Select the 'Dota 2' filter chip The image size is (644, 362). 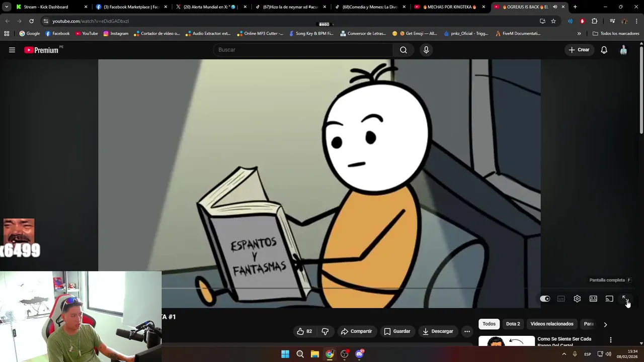click(513, 324)
